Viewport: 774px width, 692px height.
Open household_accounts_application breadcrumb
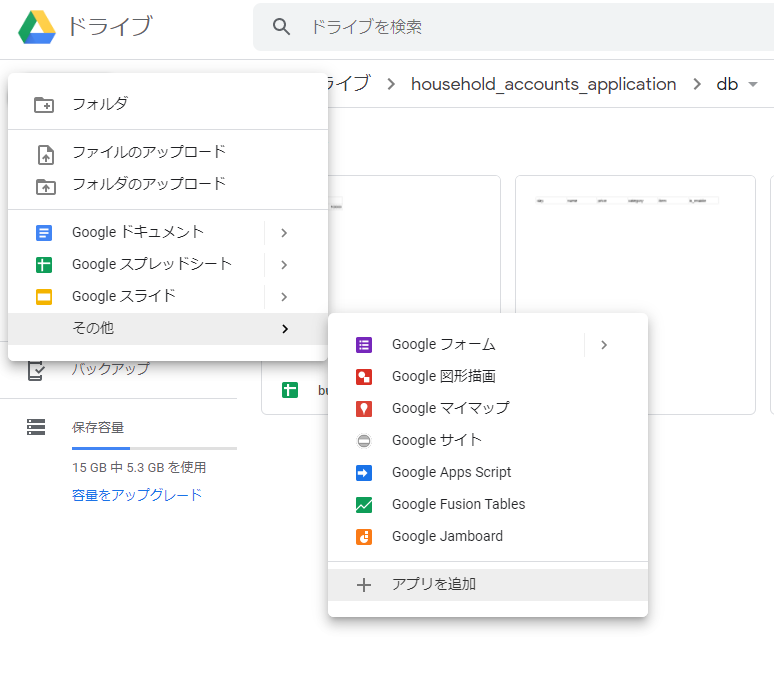[x=543, y=84]
